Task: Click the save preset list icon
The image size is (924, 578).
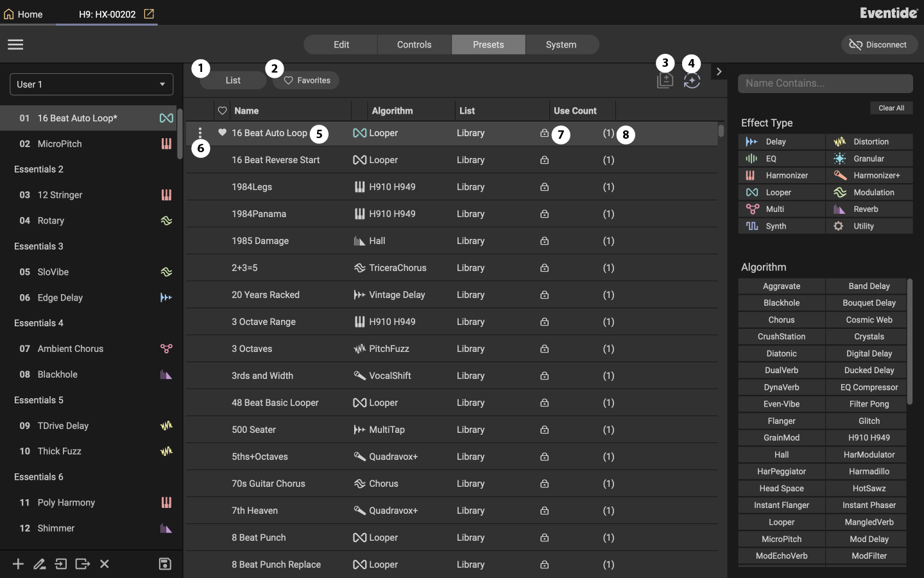Action: pyautogui.click(x=165, y=564)
